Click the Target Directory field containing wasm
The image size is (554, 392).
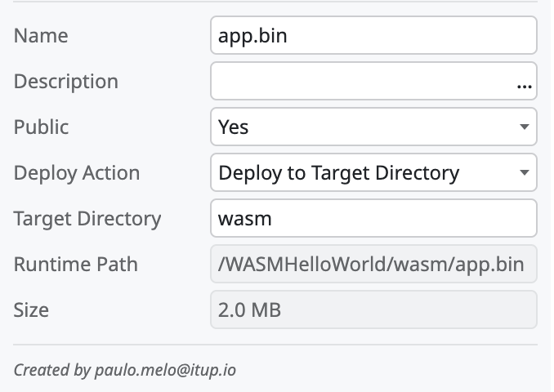[373, 219]
